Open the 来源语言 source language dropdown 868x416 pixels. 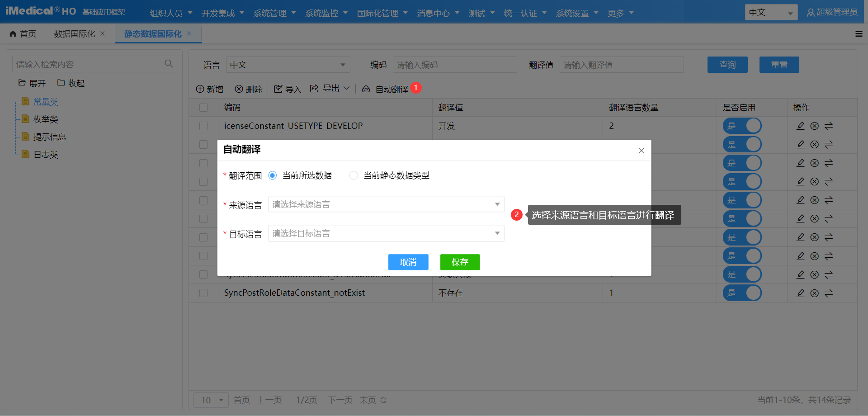[x=386, y=204]
